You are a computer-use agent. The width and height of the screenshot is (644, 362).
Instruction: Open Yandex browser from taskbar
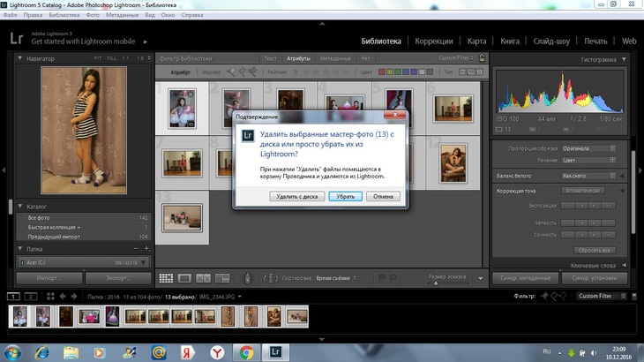(x=217, y=352)
